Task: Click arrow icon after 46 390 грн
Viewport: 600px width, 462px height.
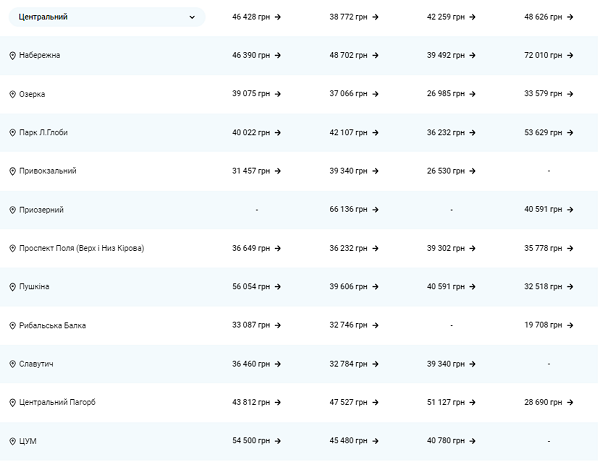Action: 277,55
